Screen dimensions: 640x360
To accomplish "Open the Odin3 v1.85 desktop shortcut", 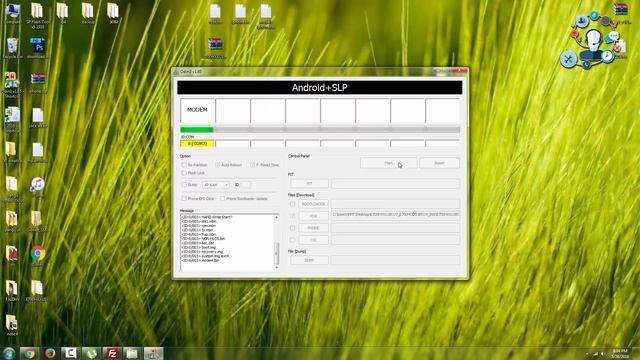I will (x=12, y=83).
